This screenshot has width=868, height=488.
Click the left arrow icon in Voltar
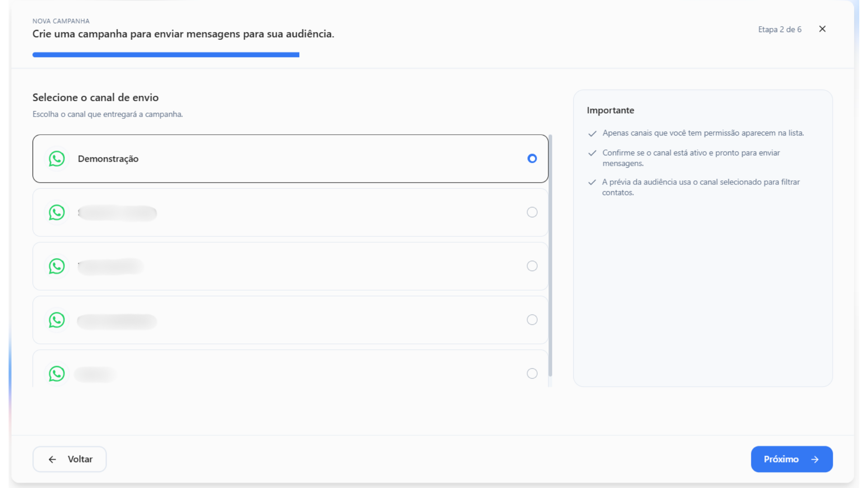(52, 460)
